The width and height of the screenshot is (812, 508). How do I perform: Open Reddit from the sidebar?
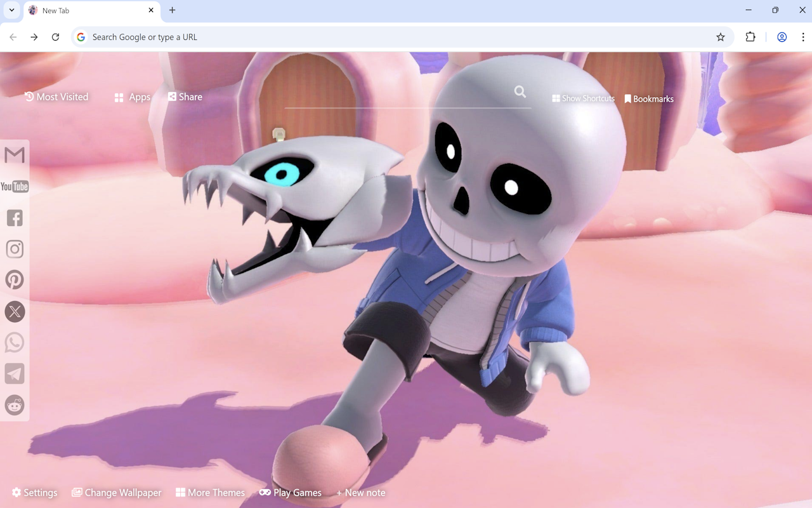tap(14, 404)
